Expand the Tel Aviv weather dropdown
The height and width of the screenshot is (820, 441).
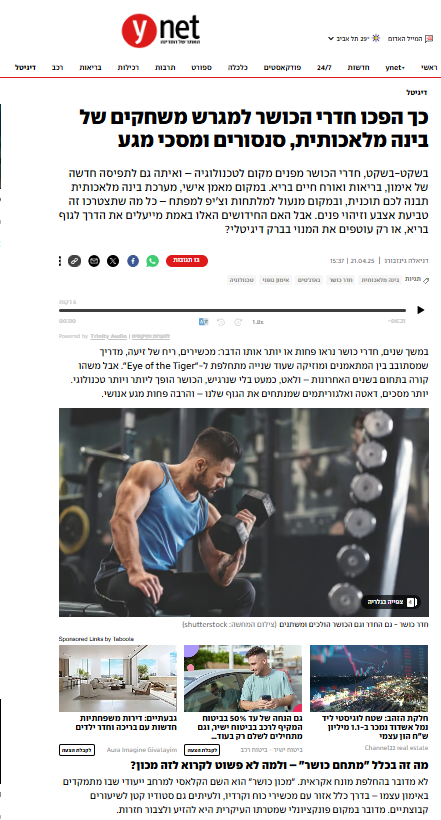[x=331, y=39]
